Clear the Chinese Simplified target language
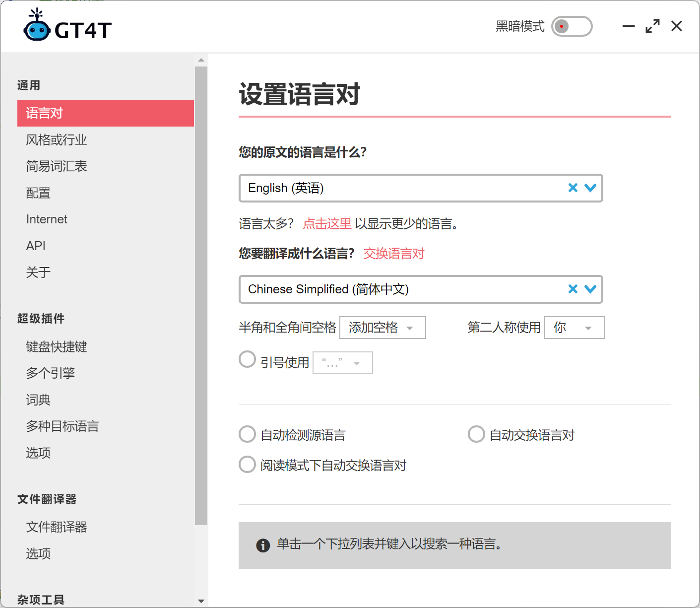 573,289
